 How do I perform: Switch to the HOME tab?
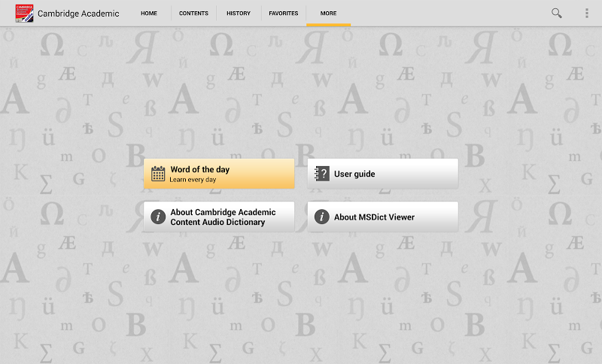click(149, 14)
